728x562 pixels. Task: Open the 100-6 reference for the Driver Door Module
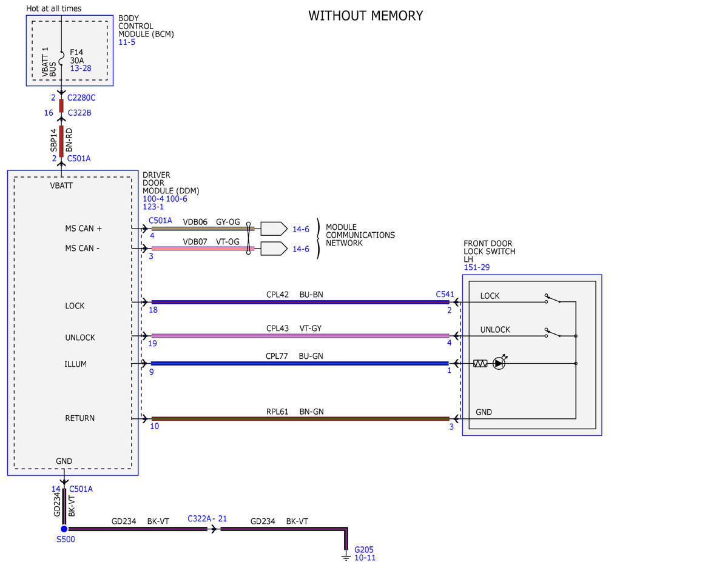(x=177, y=198)
